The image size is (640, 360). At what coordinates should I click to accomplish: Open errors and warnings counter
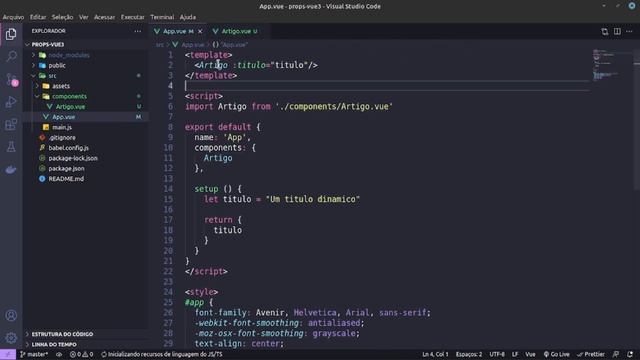pos(81,354)
